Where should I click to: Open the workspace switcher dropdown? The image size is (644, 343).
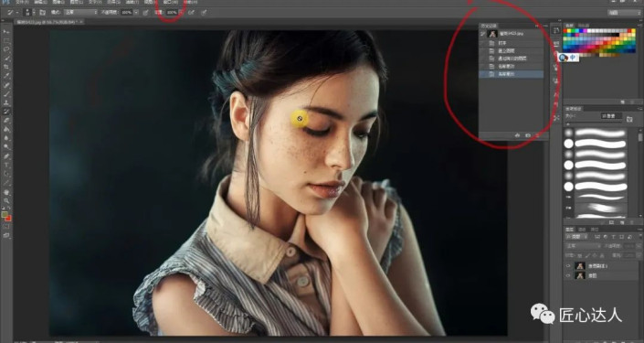(624, 13)
